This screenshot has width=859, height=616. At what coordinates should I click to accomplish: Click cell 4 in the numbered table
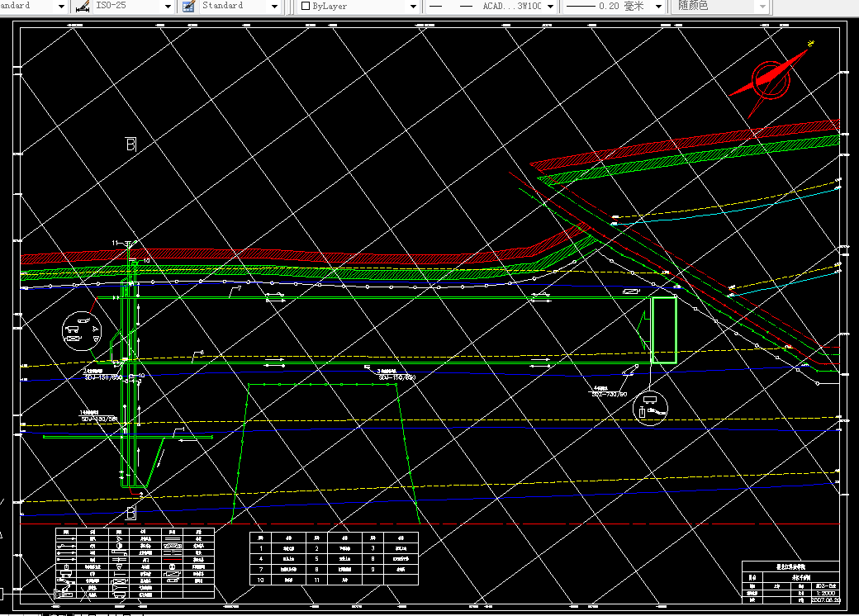click(261, 559)
